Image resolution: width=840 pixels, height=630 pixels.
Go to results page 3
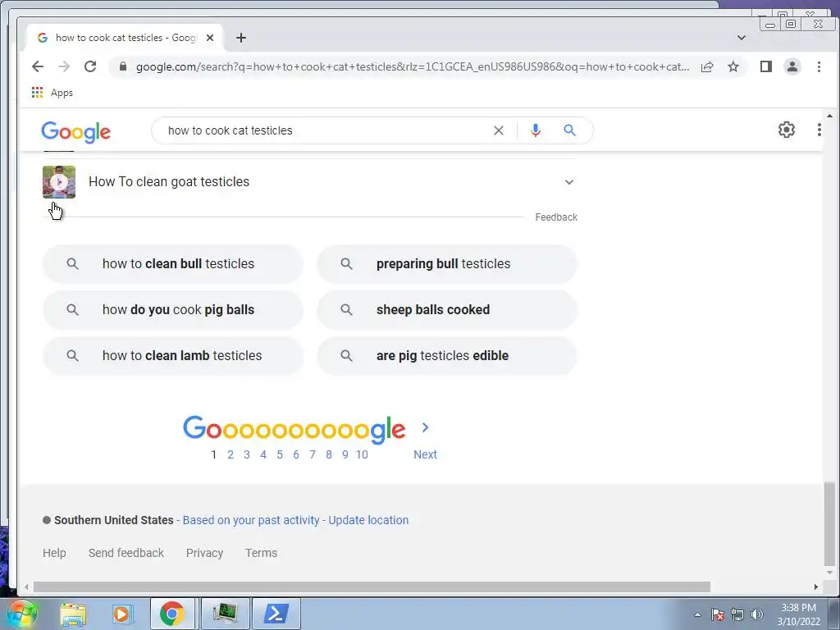[246, 454]
